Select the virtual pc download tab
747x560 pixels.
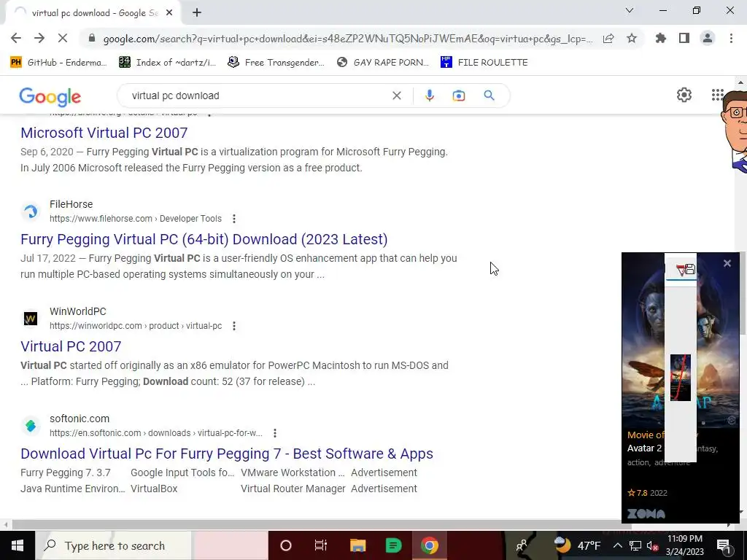pyautogui.click(x=93, y=13)
